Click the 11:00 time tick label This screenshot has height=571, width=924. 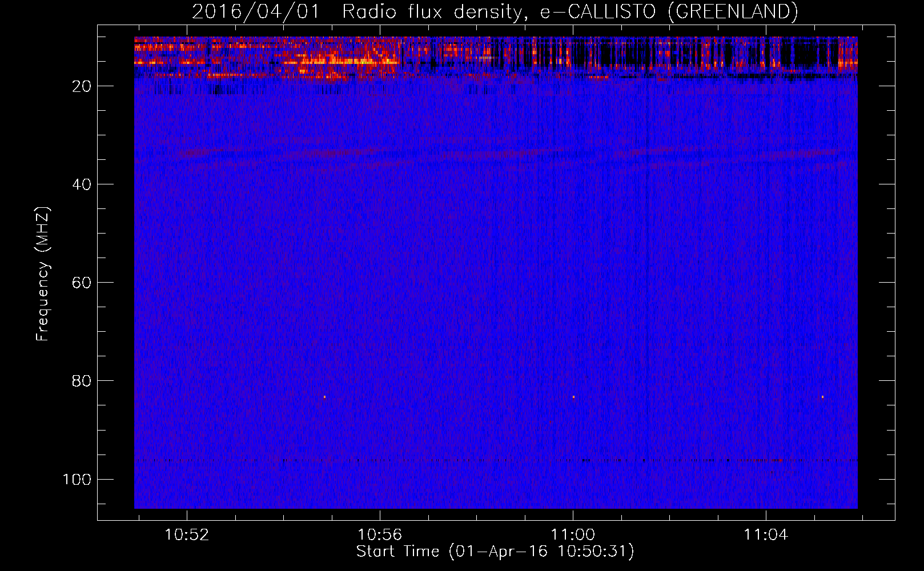[573, 535]
